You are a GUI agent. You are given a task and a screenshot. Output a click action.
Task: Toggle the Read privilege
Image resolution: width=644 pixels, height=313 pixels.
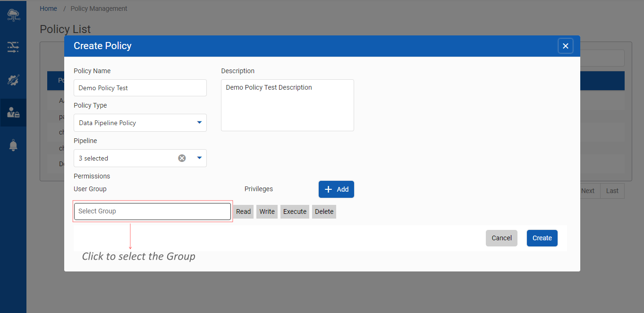[x=243, y=211]
